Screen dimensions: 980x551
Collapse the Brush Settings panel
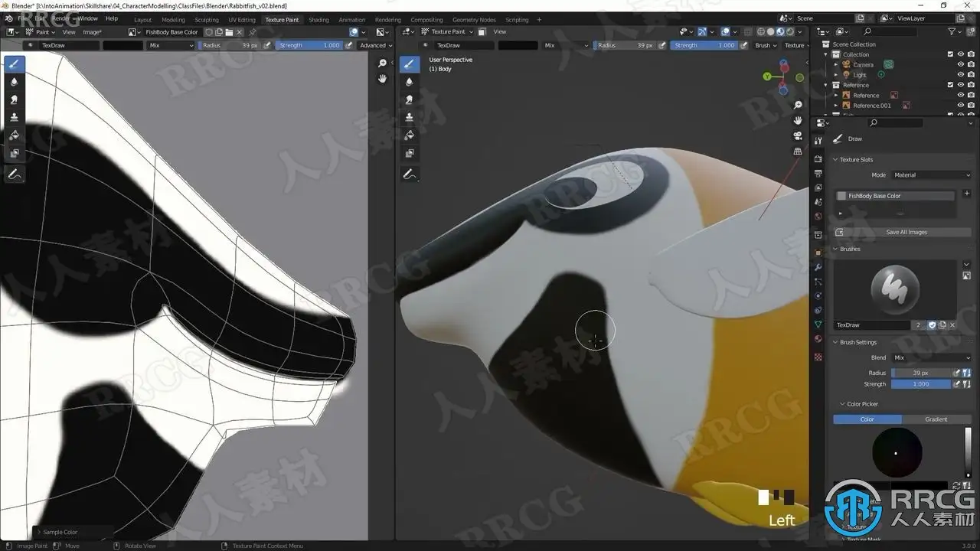pos(835,343)
